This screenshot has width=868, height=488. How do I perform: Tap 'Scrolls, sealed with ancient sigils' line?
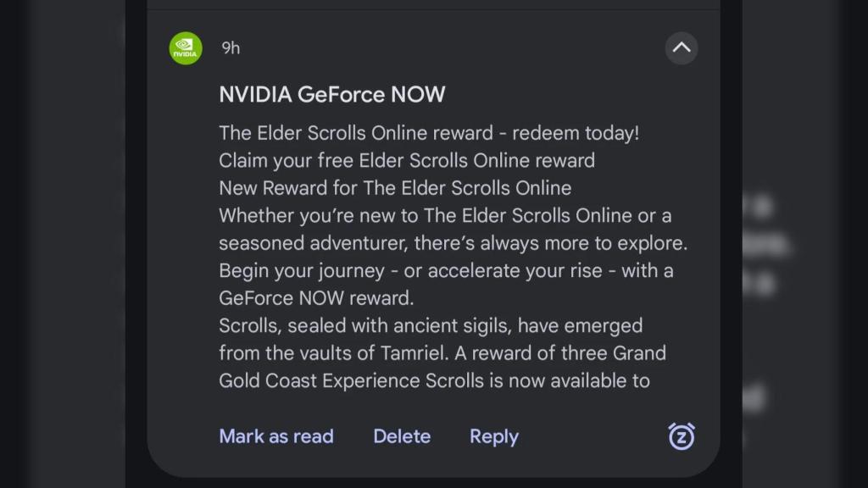431,325
